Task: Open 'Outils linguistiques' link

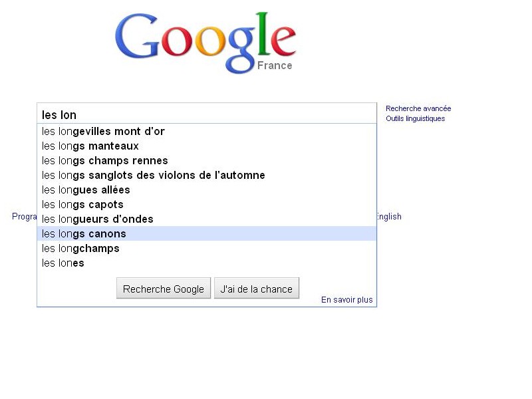Action: 415,118
